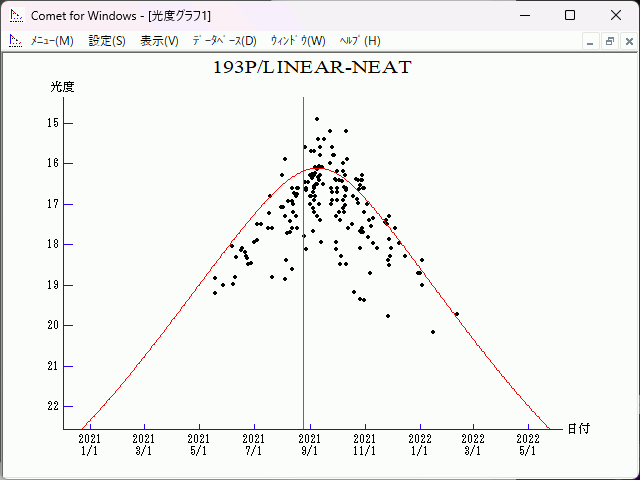Open the ウィンドウ(W) menu
This screenshot has height=480, width=640.
coord(298,41)
